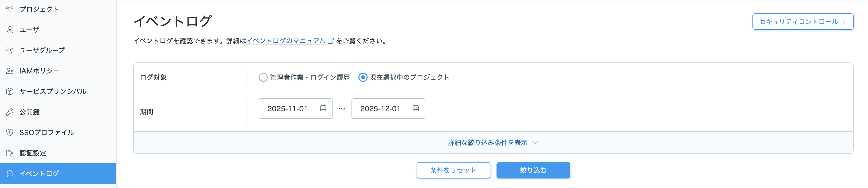Viewport: 868px width, 188px height.
Task: Open the セキュリティコントロール page button
Action: tap(802, 22)
